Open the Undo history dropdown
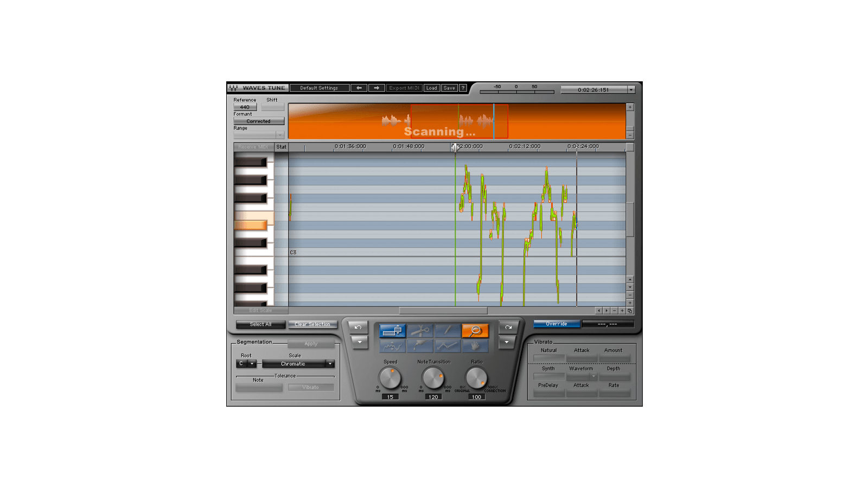Image resolution: width=868 pixels, height=488 pixels. 359,342
